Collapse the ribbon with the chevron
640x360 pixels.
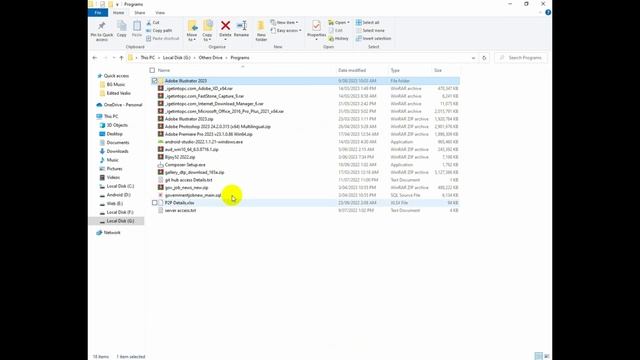[540, 13]
